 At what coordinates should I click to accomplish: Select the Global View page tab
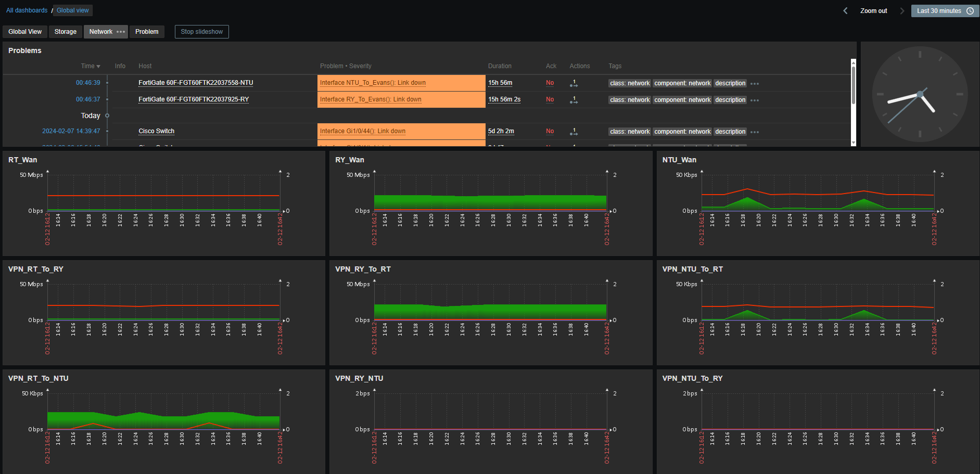pos(25,32)
